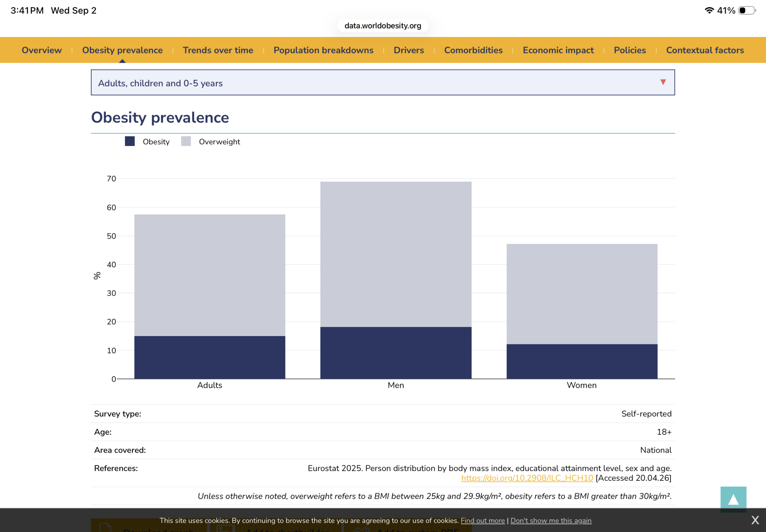Click the scroll-to-top arrow button
The height and width of the screenshot is (532, 766).
tap(733, 499)
